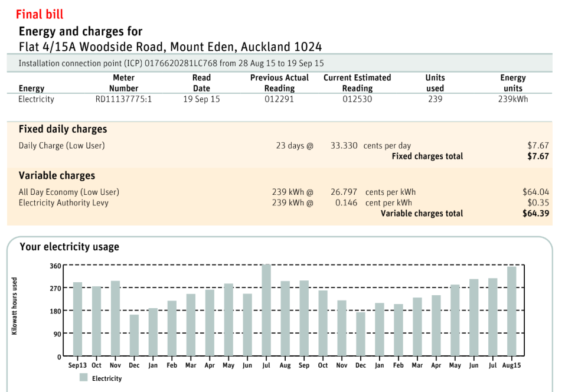Image resolution: width=565 pixels, height=392 pixels.
Task: Click the Fixed daily charges heading
Action: tap(63, 129)
